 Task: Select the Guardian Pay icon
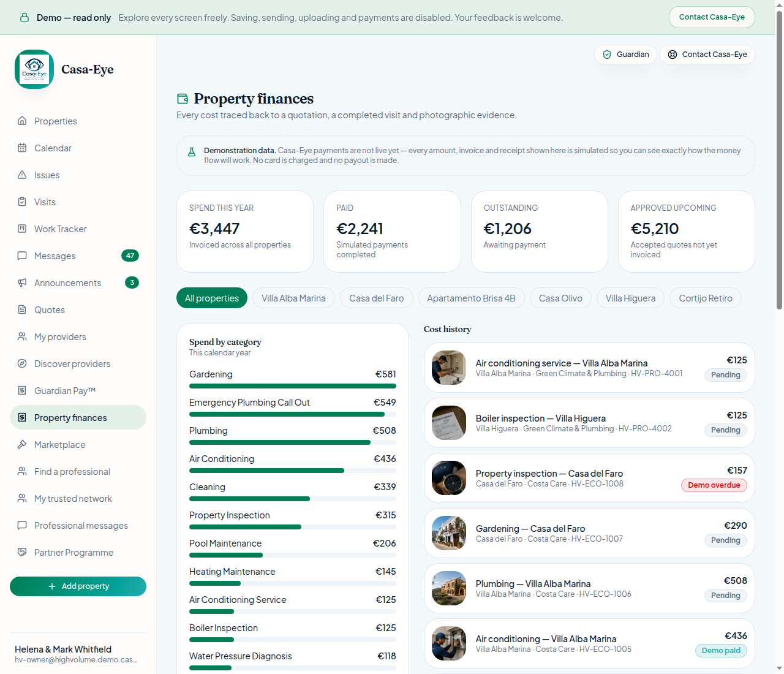tap(22, 390)
